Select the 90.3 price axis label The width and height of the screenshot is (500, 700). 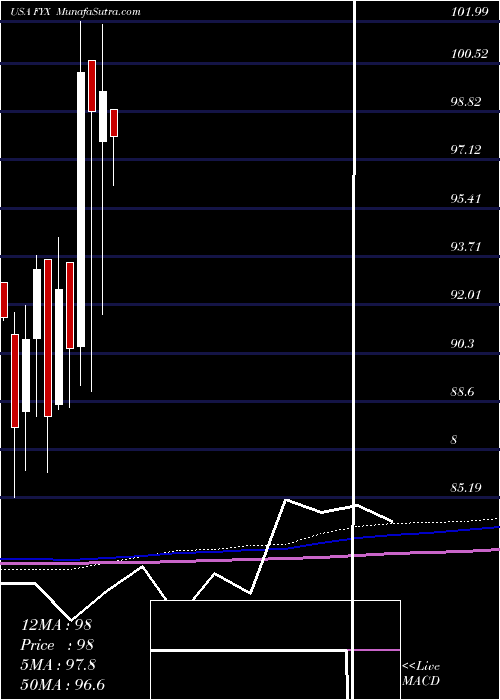pyautogui.click(x=462, y=344)
